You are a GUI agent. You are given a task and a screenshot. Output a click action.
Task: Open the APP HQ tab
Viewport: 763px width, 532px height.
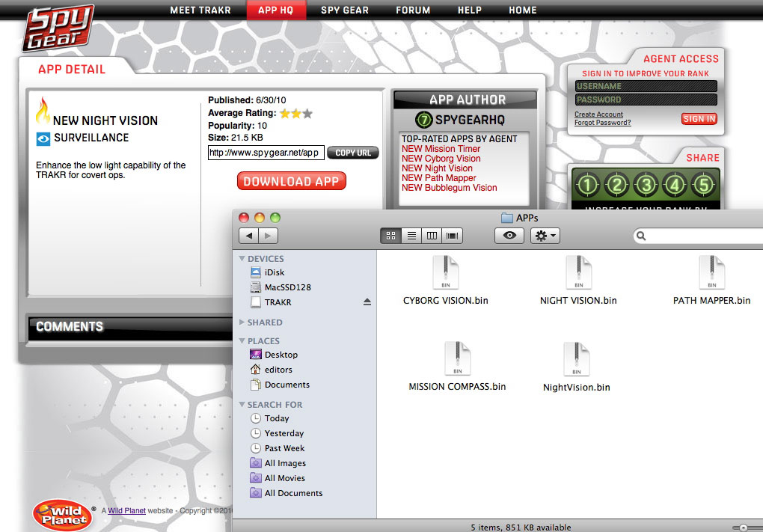pyautogui.click(x=276, y=10)
